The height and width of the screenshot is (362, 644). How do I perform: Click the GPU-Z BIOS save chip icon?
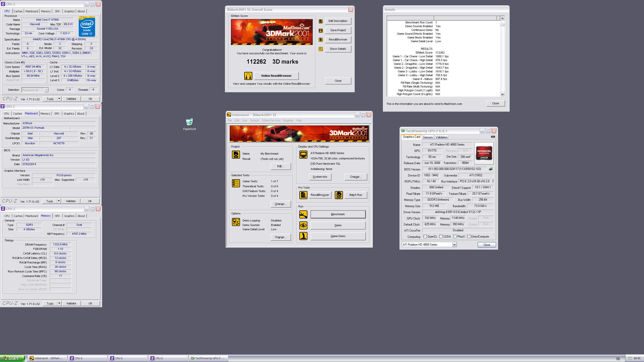(x=491, y=169)
